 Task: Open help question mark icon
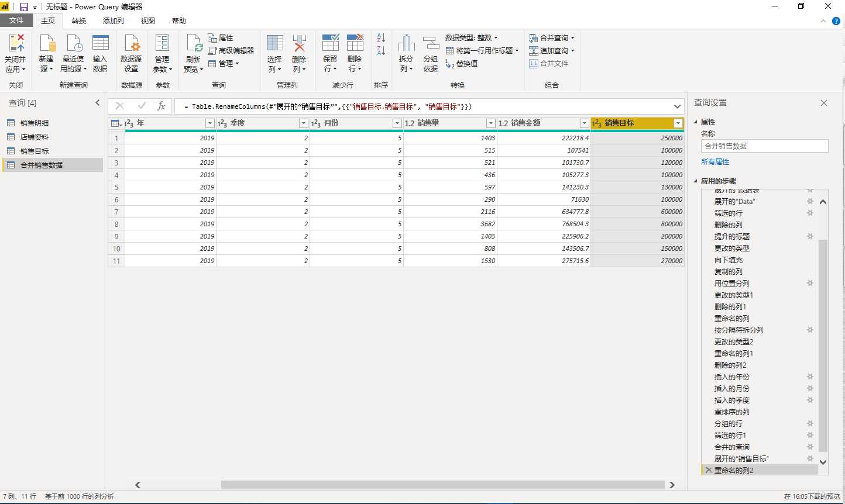(x=836, y=21)
